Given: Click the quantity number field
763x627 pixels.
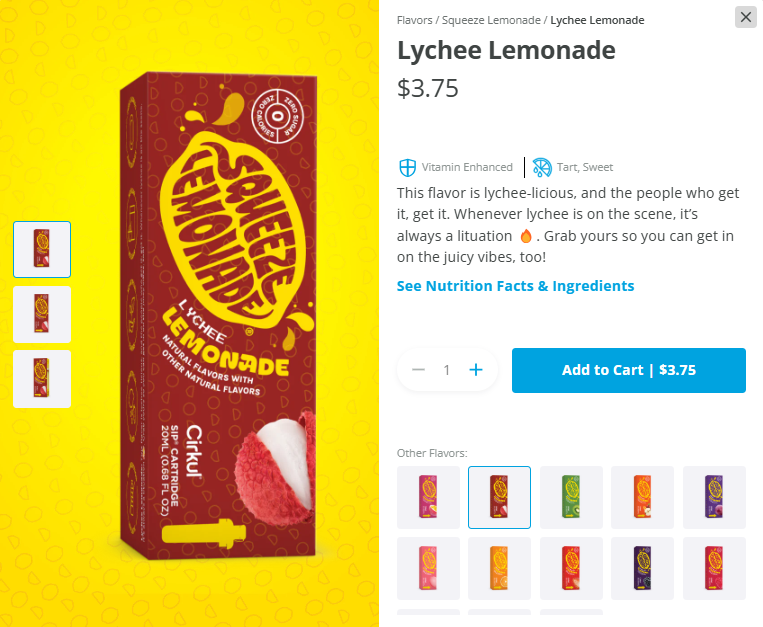Looking at the screenshot, I should pos(447,370).
